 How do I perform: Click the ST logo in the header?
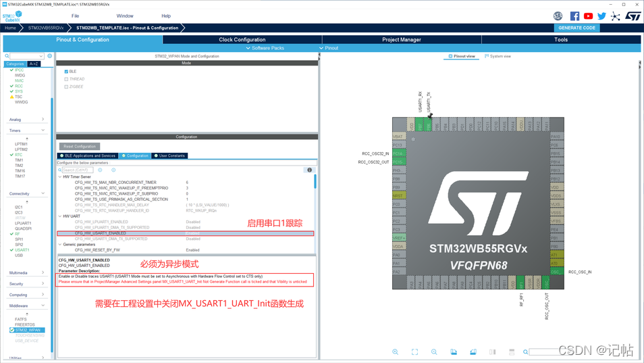tap(633, 16)
